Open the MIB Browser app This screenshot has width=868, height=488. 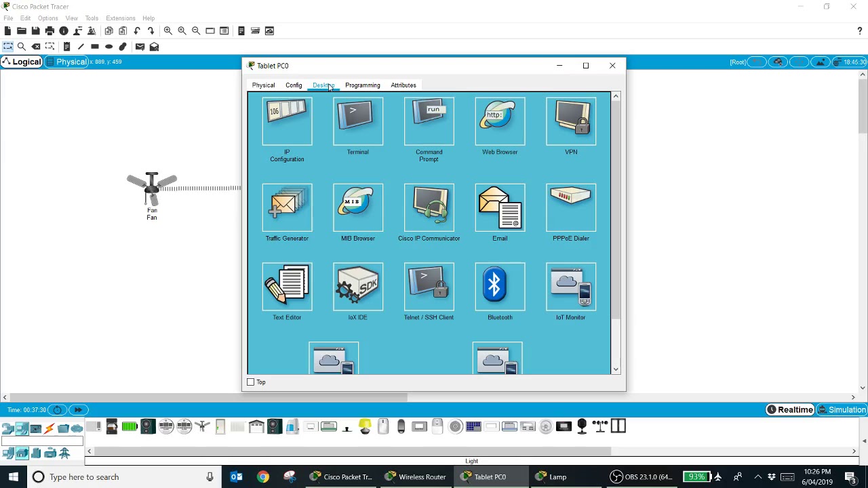click(358, 207)
